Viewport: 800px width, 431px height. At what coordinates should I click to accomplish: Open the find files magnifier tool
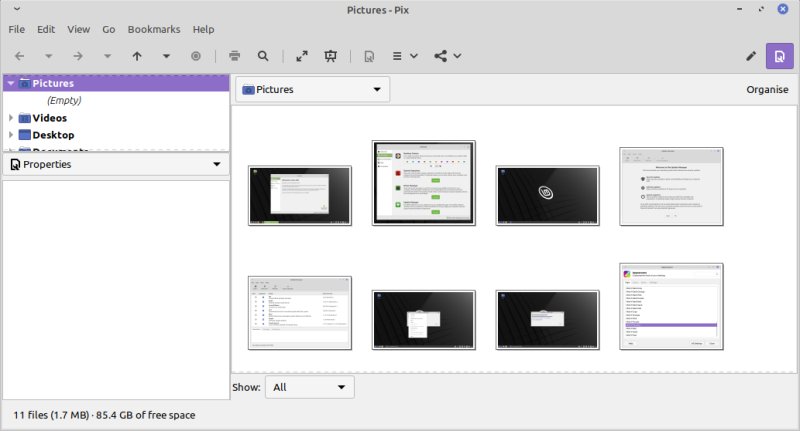click(263, 56)
